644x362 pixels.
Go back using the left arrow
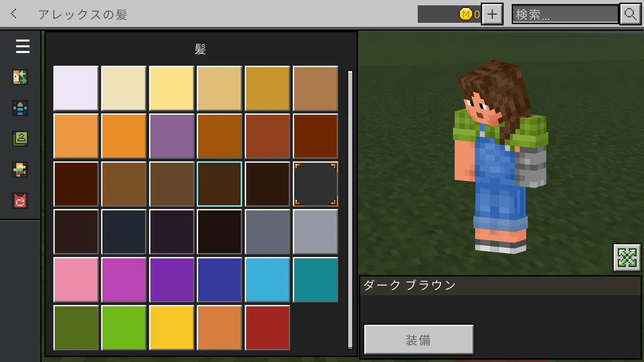14,14
